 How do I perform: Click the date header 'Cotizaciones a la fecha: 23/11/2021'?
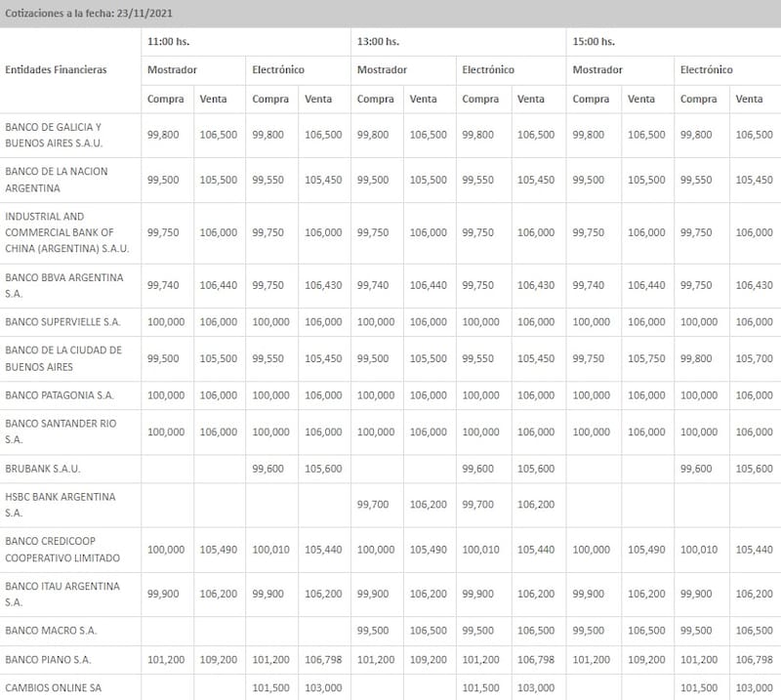[x=89, y=14]
